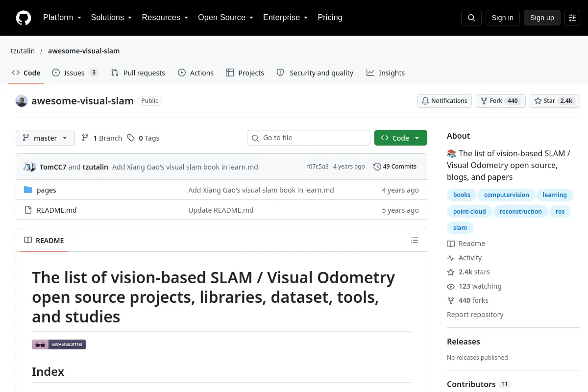Expand the Open Source menu
The height and width of the screenshot is (392, 588).
click(x=226, y=18)
